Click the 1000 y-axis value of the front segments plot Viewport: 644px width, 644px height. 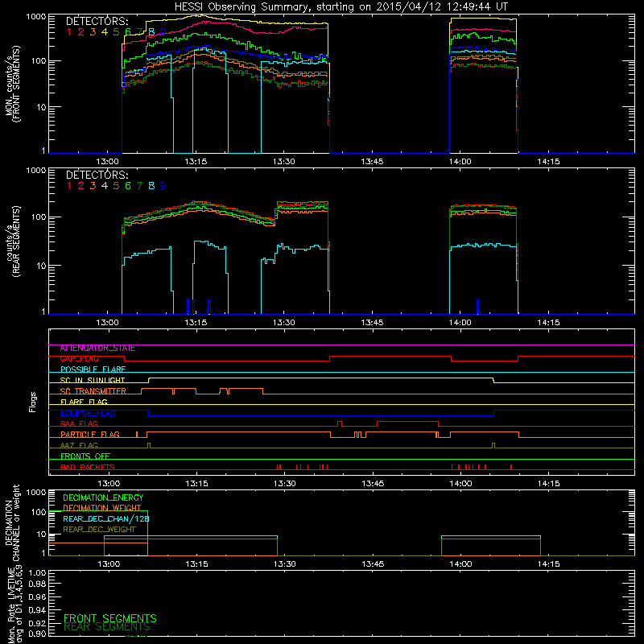point(36,17)
